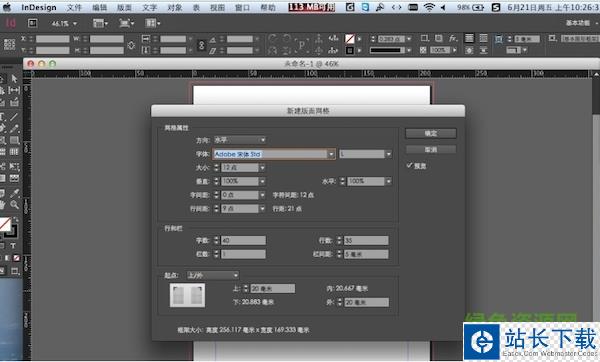Click the reference point locator grid
Screen dimensions: 600x362
point(9,44)
